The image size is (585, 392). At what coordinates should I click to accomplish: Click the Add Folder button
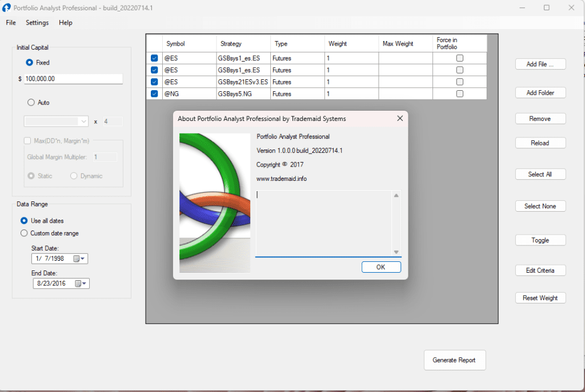[540, 93]
